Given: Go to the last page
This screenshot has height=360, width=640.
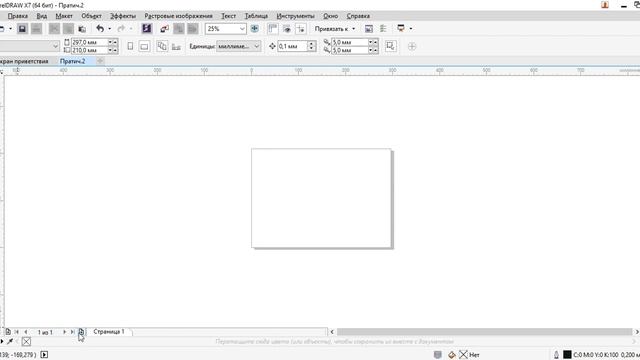Looking at the screenshot, I should coord(72,332).
